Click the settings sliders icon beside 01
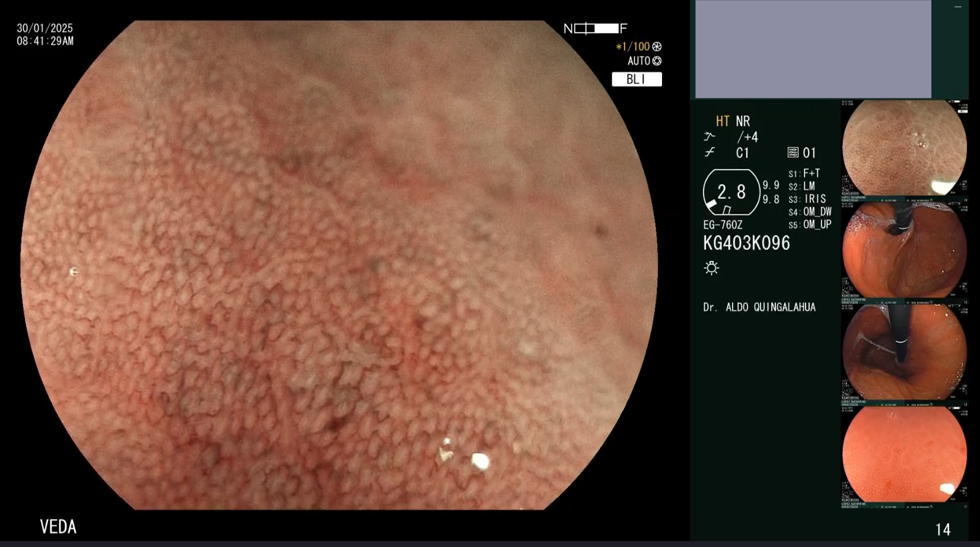The height and width of the screenshot is (547, 980). coord(793,152)
